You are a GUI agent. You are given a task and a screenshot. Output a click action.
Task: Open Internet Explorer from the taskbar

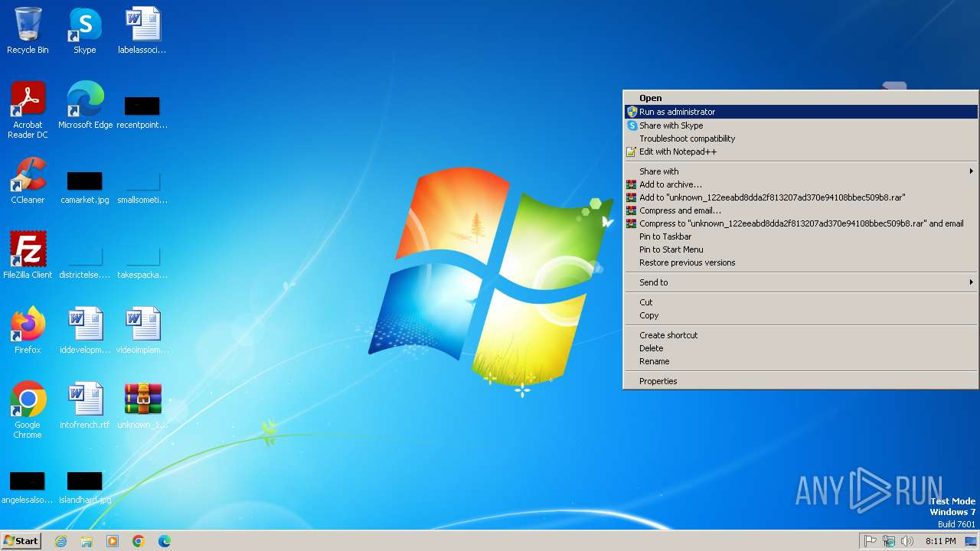(60, 541)
